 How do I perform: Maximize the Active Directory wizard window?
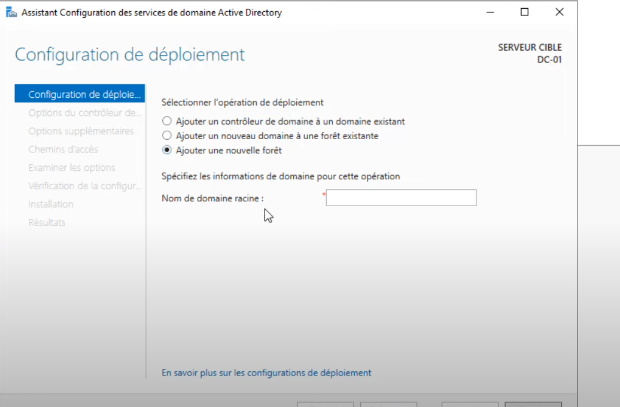(x=524, y=12)
